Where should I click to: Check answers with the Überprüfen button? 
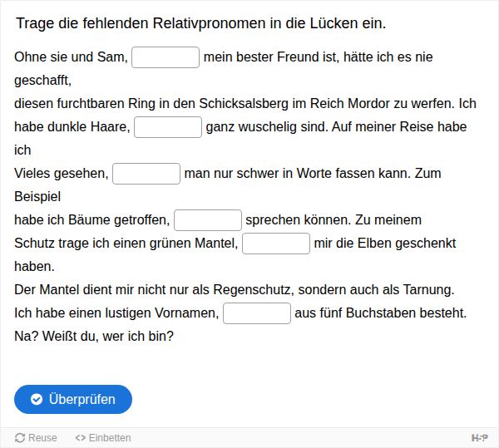point(73,399)
